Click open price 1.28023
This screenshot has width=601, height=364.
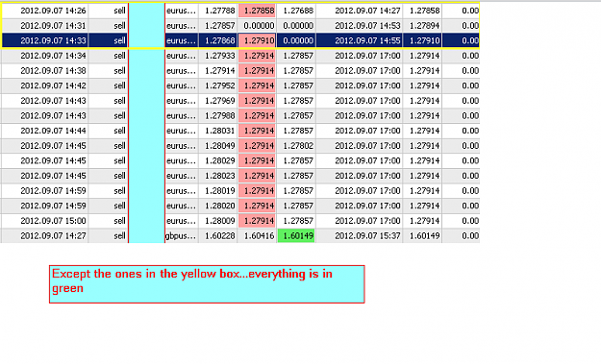coord(219,176)
